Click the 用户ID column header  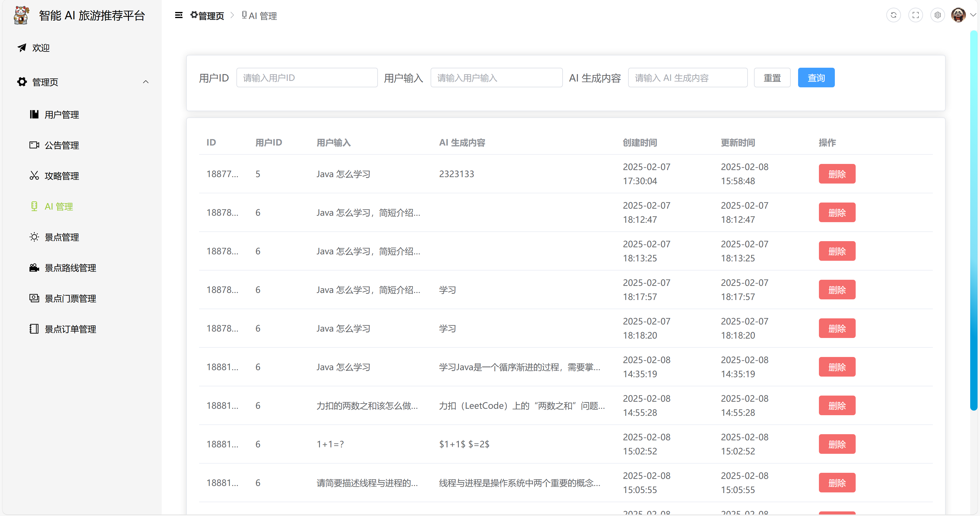[x=269, y=142]
